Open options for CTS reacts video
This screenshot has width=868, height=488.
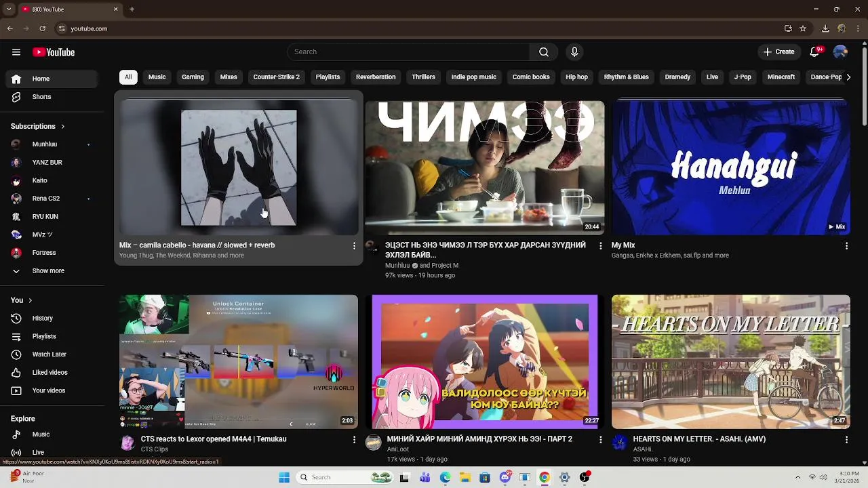[354, 440]
